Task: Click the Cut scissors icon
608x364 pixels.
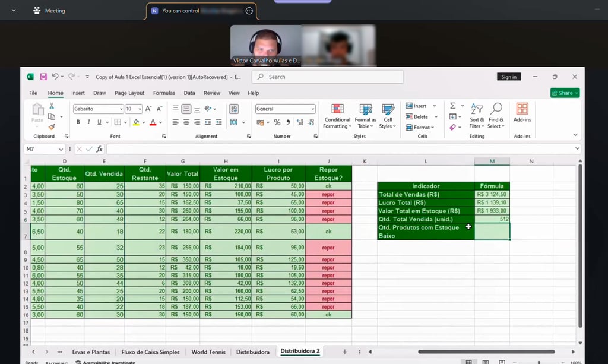Action: click(x=52, y=106)
